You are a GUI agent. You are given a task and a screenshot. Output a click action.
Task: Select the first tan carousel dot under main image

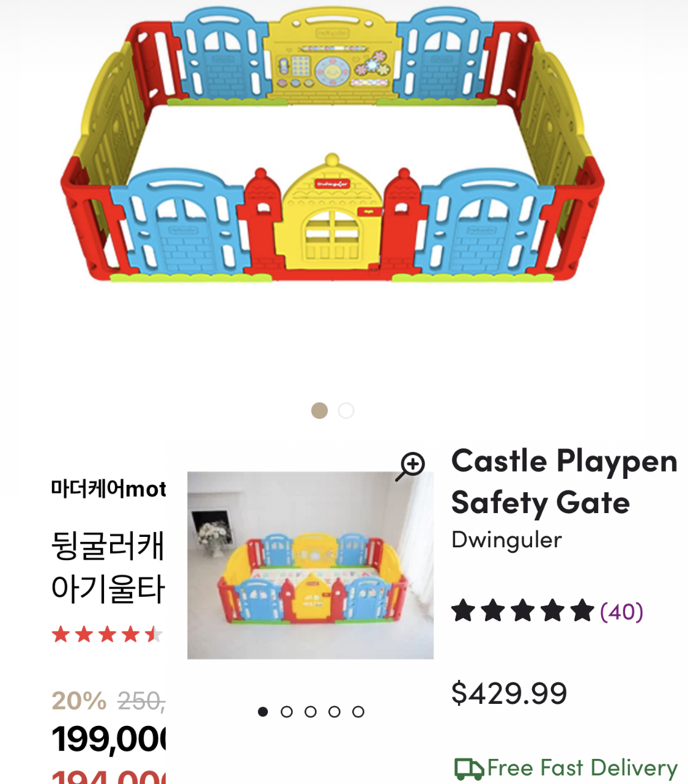pyautogui.click(x=319, y=410)
